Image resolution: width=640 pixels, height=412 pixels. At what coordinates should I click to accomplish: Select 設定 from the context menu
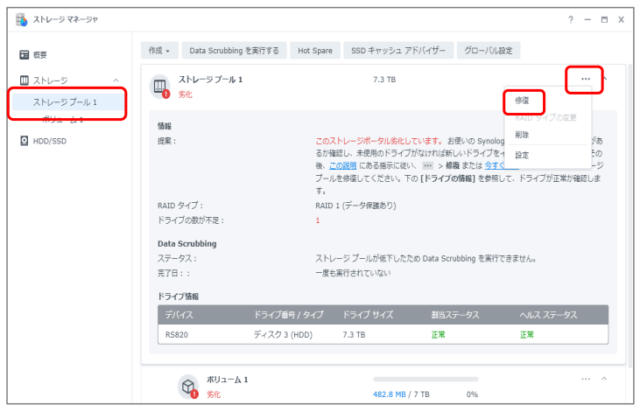pos(522,155)
